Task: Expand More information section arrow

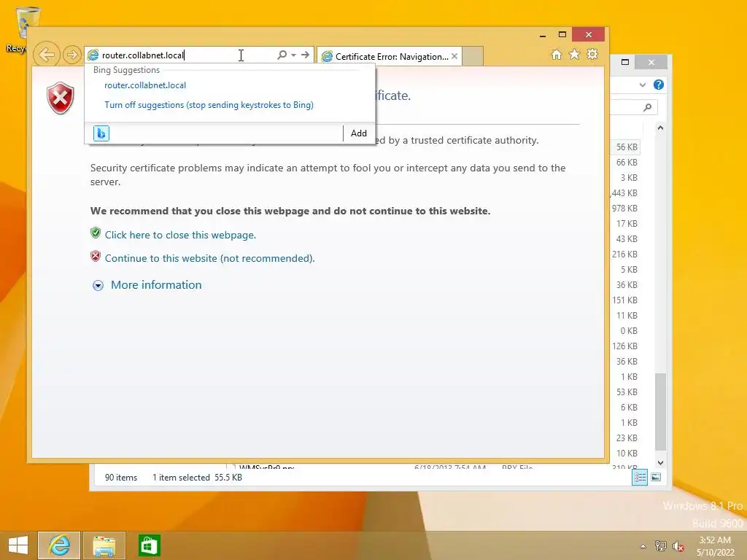Action: 98,285
